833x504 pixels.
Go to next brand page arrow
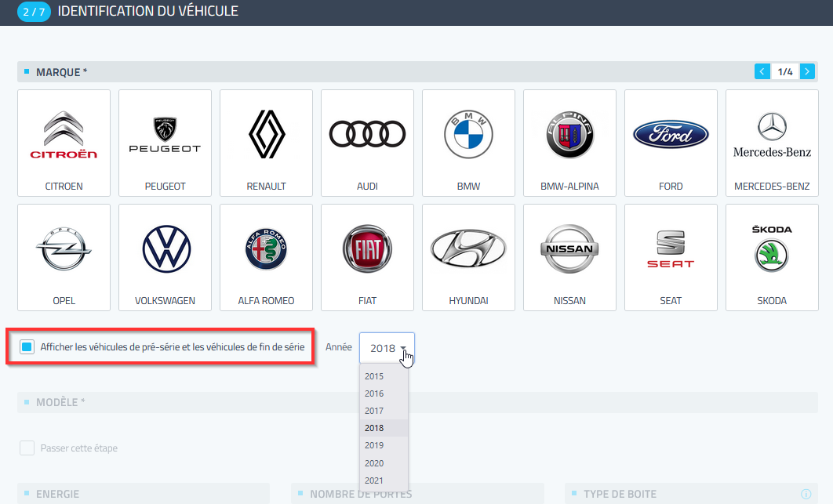pyautogui.click(x=807, y=71)
